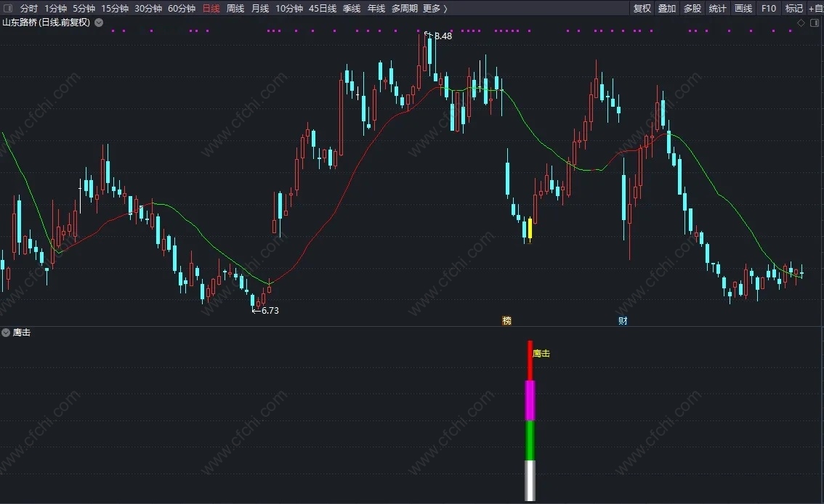Click the red segment of signal bar
824x504 pixels.
point(530,361)
